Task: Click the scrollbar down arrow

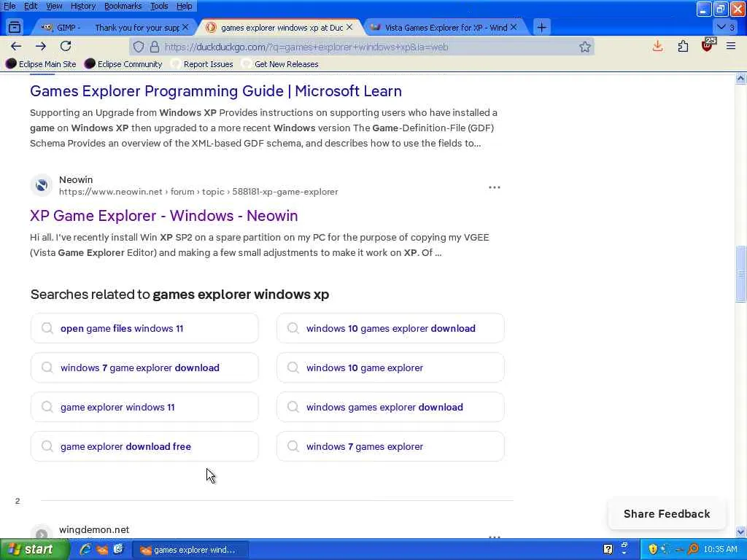Action: tap(740, 532)
